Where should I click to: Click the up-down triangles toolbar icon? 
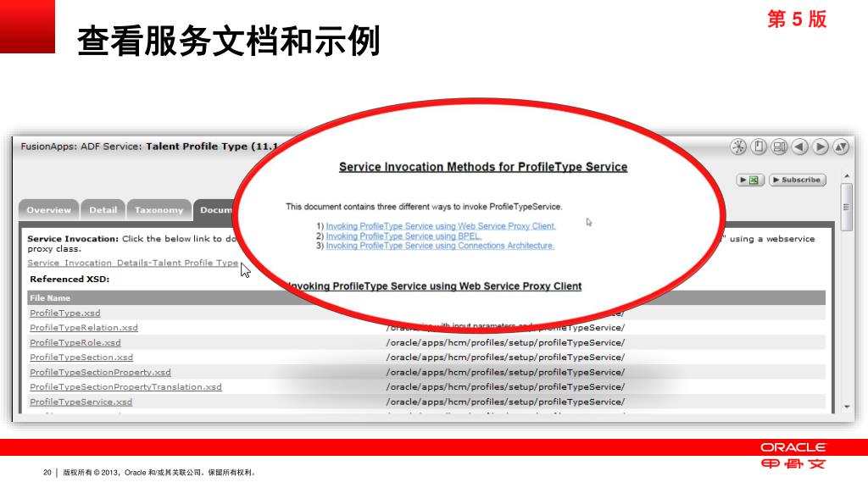(x=841, y=147)
